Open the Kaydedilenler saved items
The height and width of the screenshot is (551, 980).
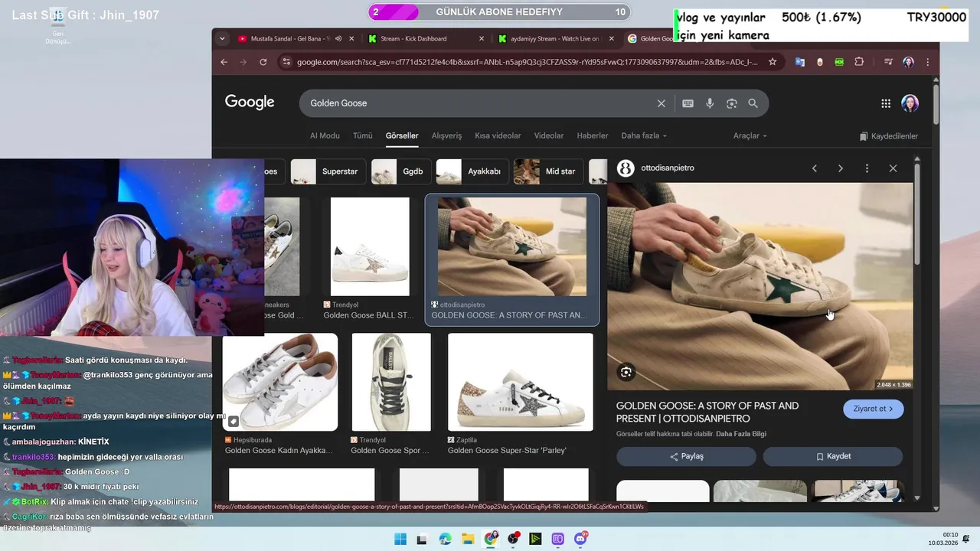[x=889, y=136]
